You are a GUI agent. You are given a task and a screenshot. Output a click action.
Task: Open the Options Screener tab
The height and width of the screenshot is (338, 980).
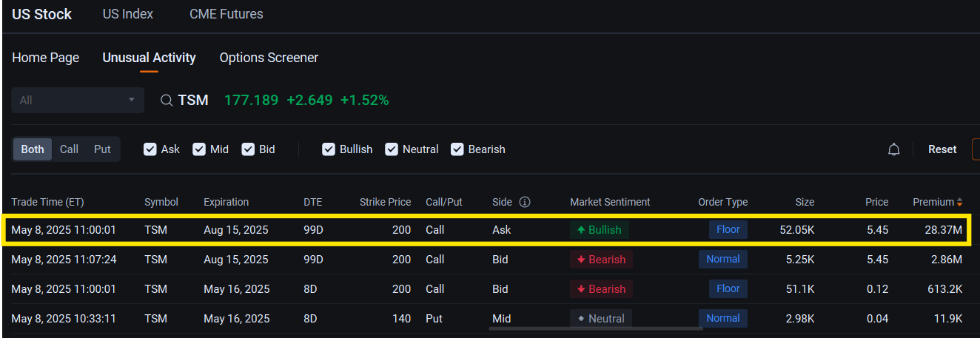[x=269, y=58]
